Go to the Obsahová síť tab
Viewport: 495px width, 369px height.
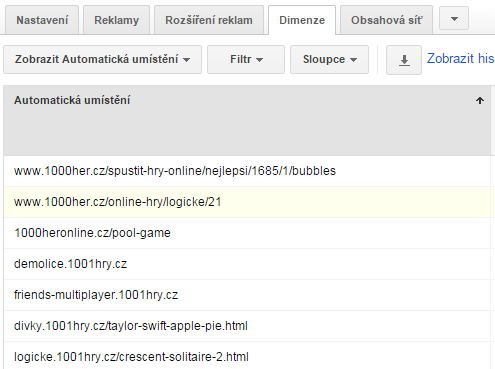386,20
